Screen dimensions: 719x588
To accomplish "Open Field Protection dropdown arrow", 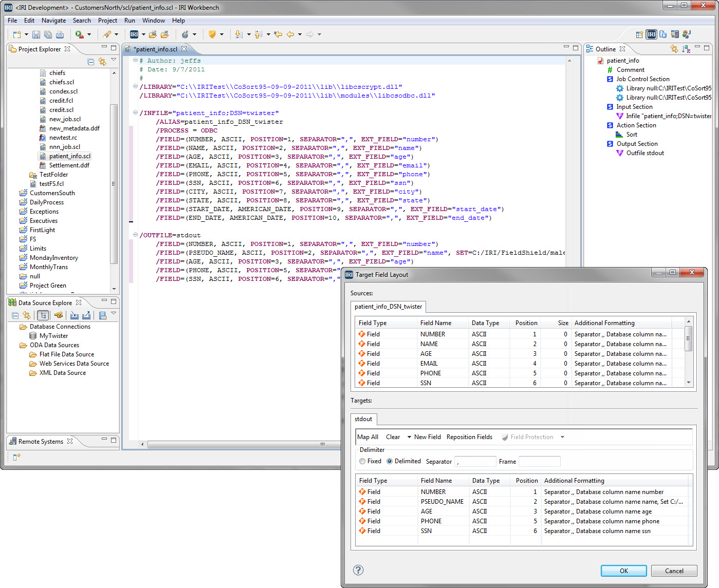I will pos(562,437).
